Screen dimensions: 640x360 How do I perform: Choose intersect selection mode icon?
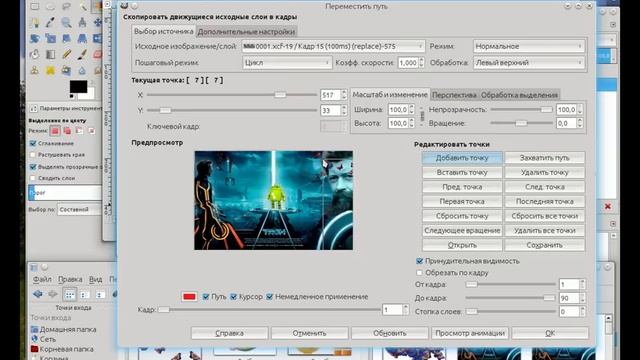coord(92,131)
